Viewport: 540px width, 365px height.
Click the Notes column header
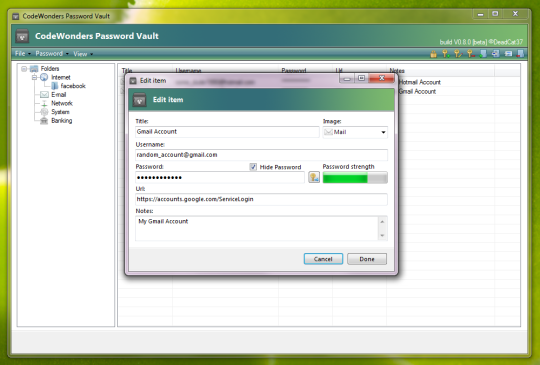[440, 71]
